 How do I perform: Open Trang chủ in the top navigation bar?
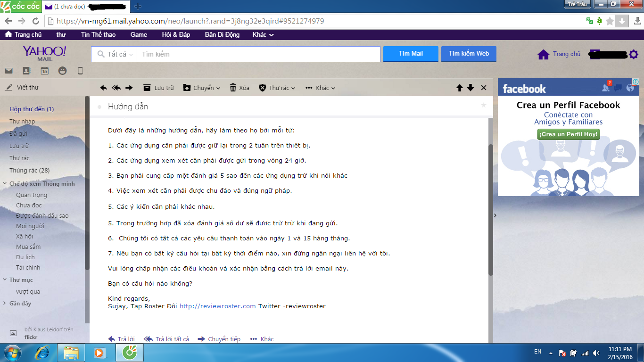coord(23,34)
